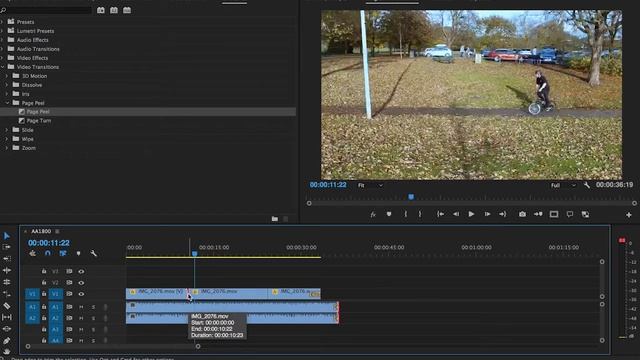Play the program monitor
Screen dimensions: 640x360
point(471,214)
